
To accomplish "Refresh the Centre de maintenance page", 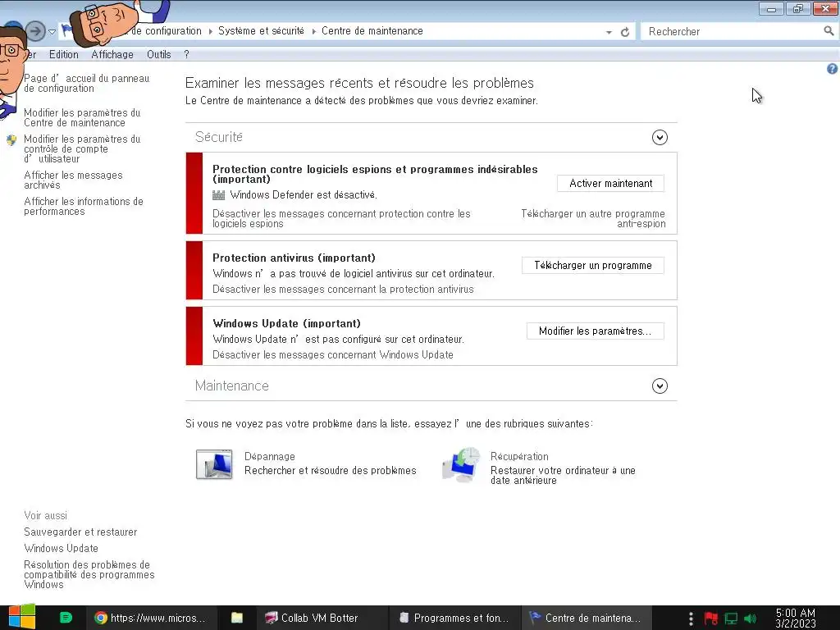I will [624, 32].
